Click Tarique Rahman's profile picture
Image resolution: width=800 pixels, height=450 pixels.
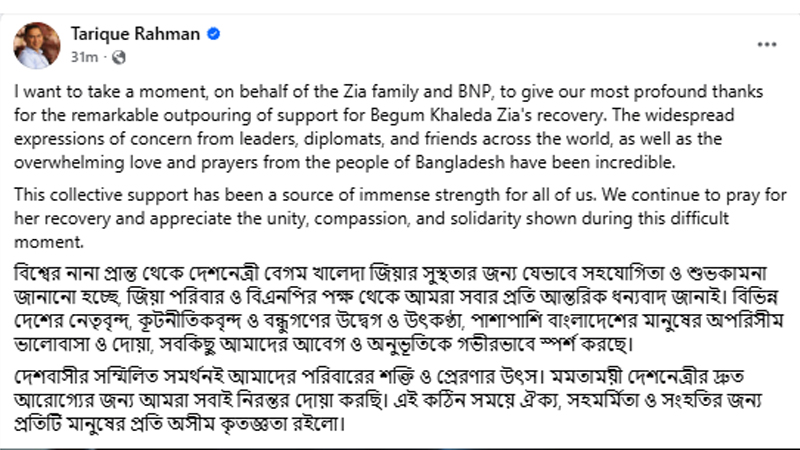[37, 45]
